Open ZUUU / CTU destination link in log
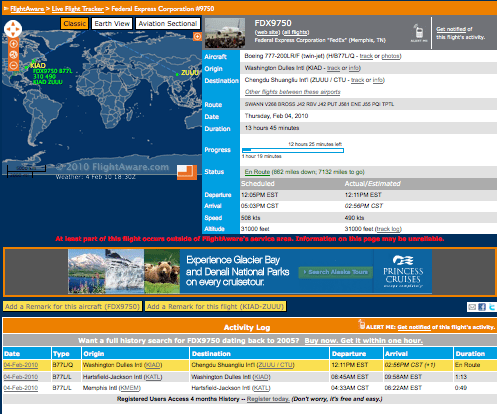497x414 pixels. (275, 365)
